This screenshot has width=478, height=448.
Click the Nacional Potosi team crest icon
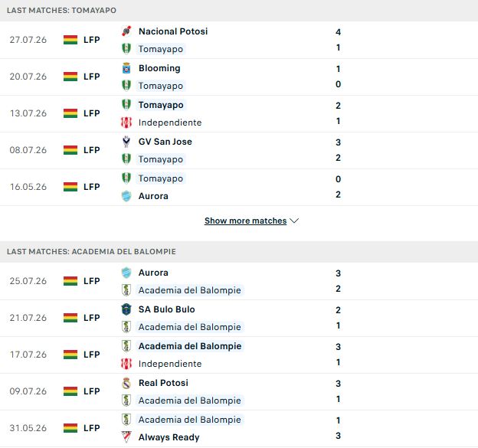click(x=126, y=31)
